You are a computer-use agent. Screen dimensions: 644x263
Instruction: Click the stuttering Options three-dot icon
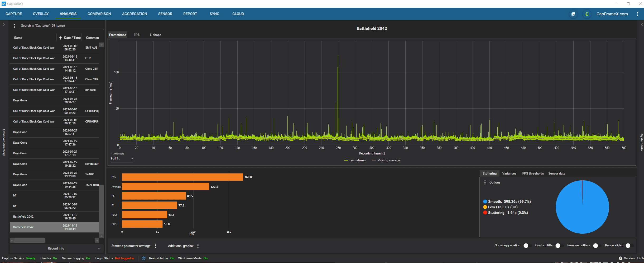coord(485,182)
